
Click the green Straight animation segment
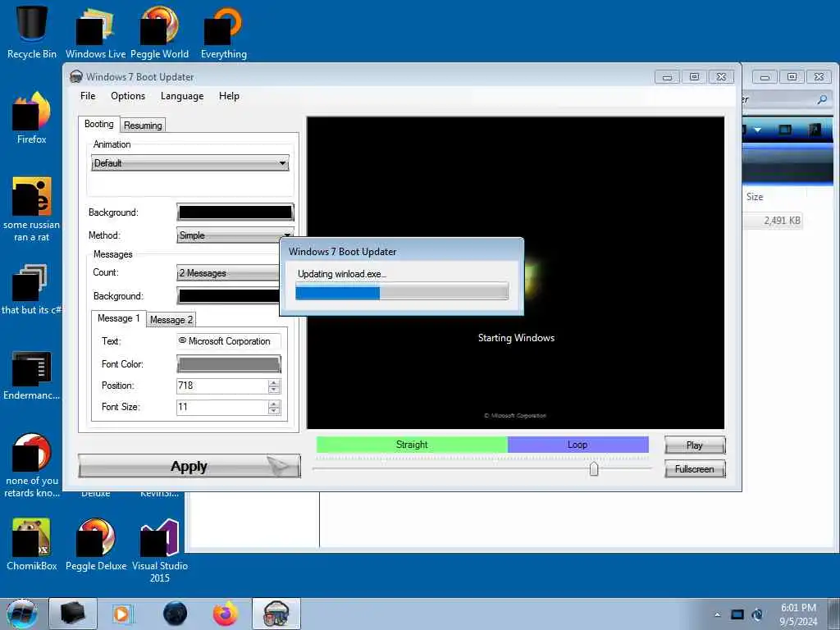412,445
